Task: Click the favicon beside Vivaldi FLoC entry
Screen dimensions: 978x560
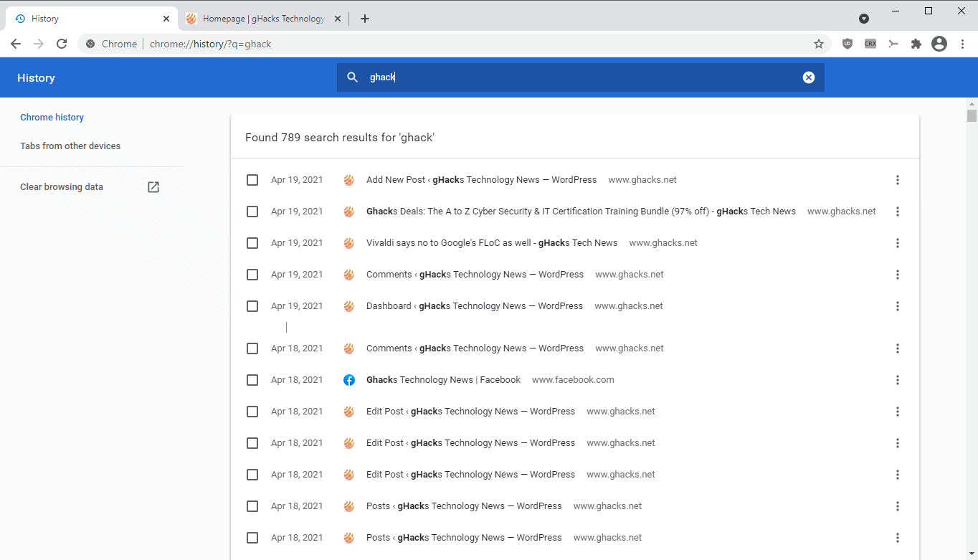Action: [x=349, y=243]
